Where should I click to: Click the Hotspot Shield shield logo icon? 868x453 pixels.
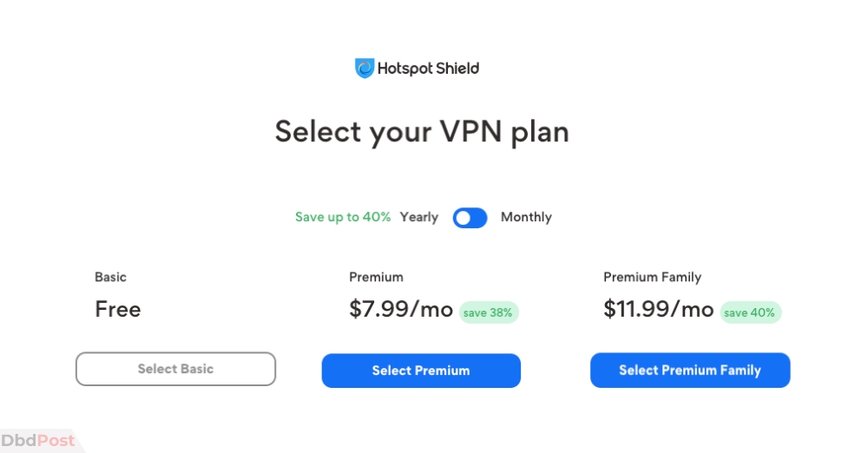click(365, 68)
